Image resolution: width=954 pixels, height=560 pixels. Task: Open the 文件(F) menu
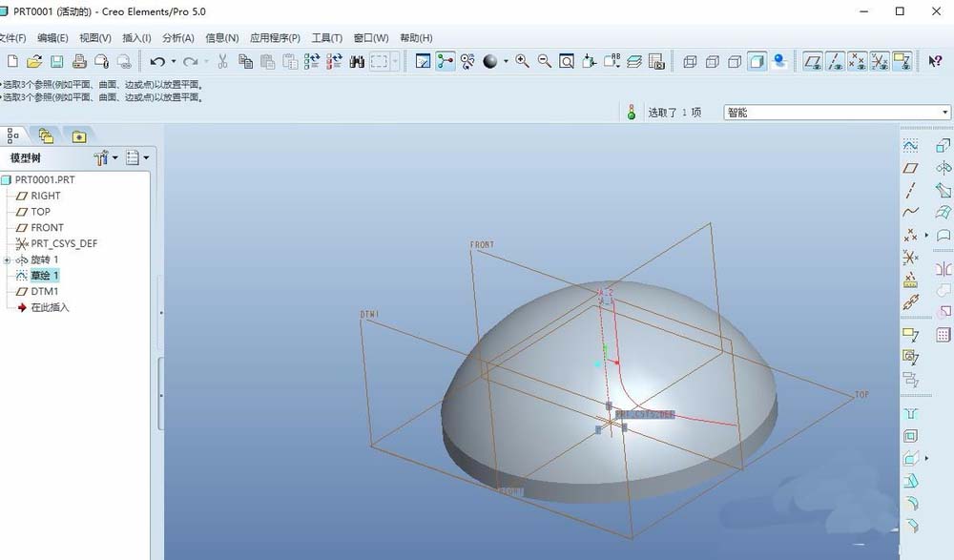pos(12,38)
